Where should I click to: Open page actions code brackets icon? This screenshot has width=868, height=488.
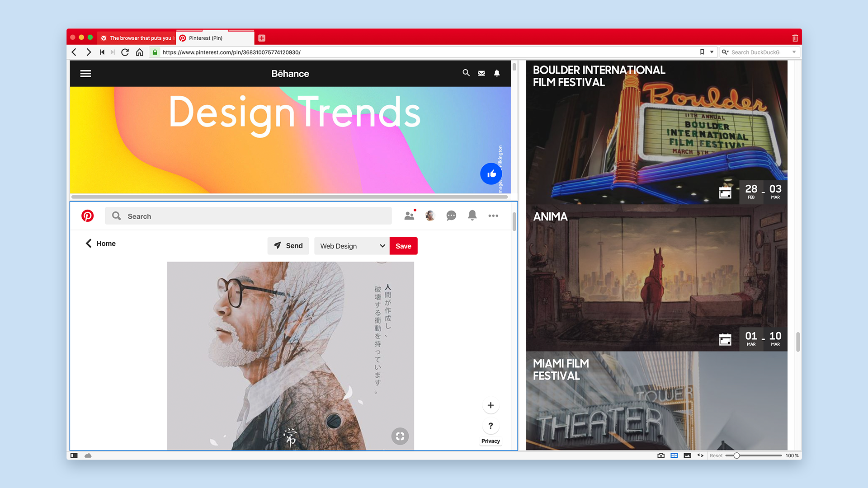pyautogui.click(x=700, y=455)
